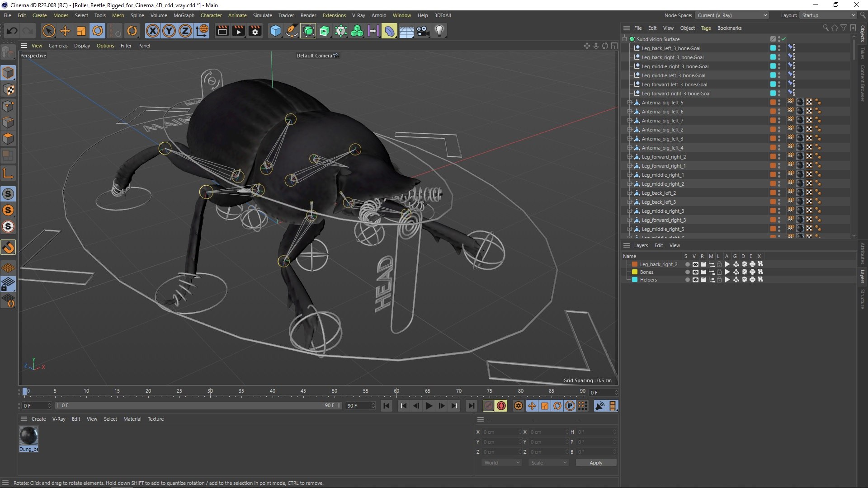Select the Dung beetle material thumbnail
This screenshot has height=488, width=868.
point(28,436)
